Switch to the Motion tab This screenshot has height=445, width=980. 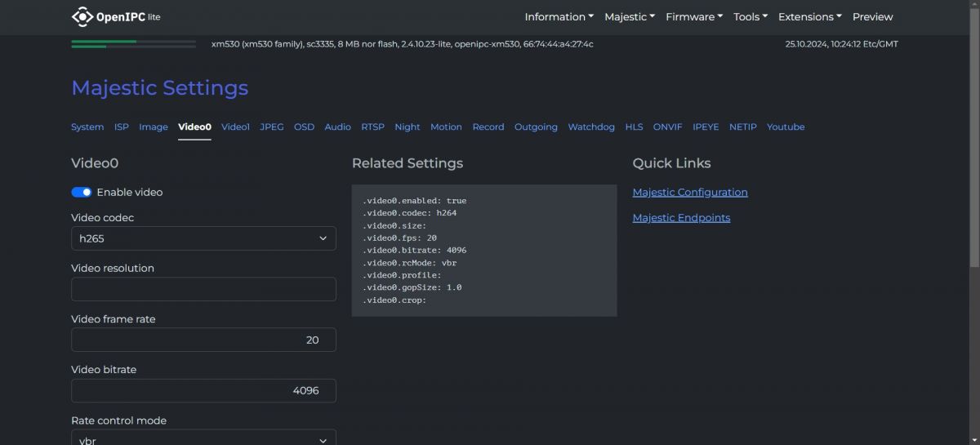(446, 127)
